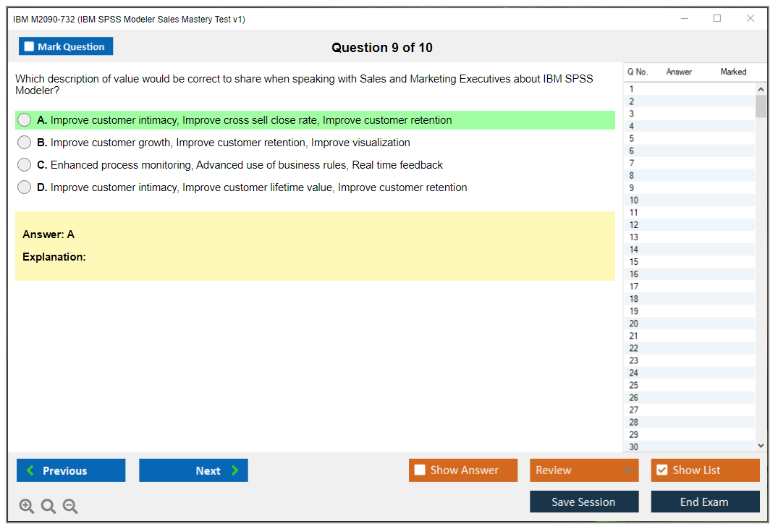
Task: Choose answer C radio button
Action: click(25, 165)
